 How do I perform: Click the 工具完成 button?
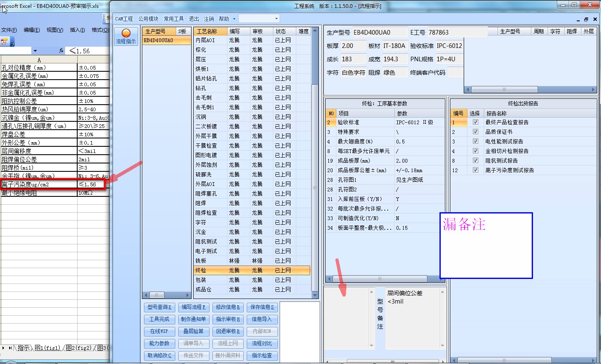pyautogui.click(x=159, y=319)
